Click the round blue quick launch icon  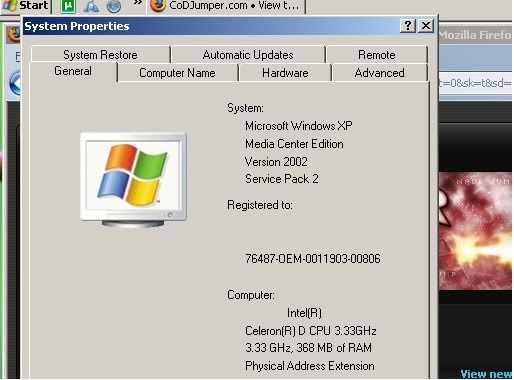(x=113, y=6)
